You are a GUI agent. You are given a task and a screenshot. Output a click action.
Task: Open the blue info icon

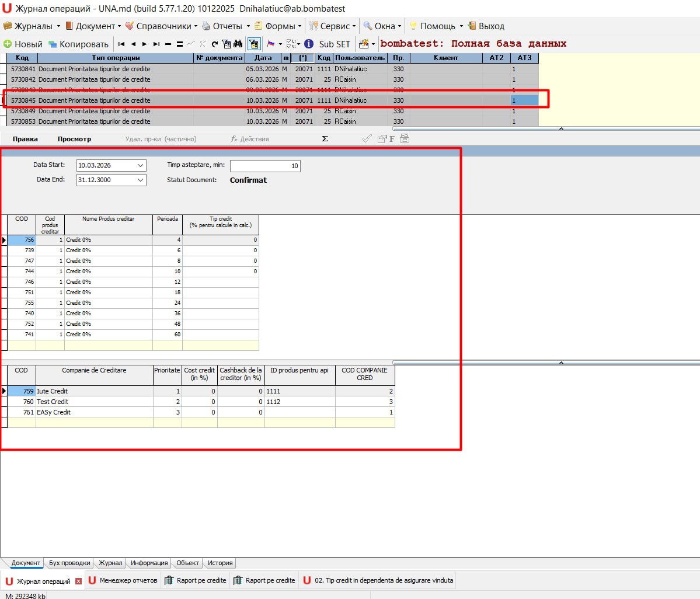(308, 44)
